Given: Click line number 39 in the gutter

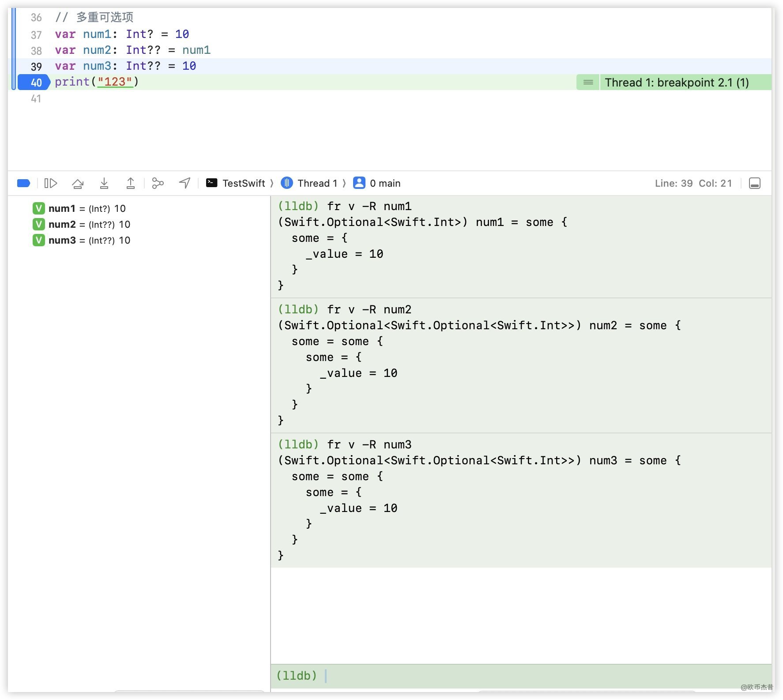Looking at the screenshot, I should (36, 67).
